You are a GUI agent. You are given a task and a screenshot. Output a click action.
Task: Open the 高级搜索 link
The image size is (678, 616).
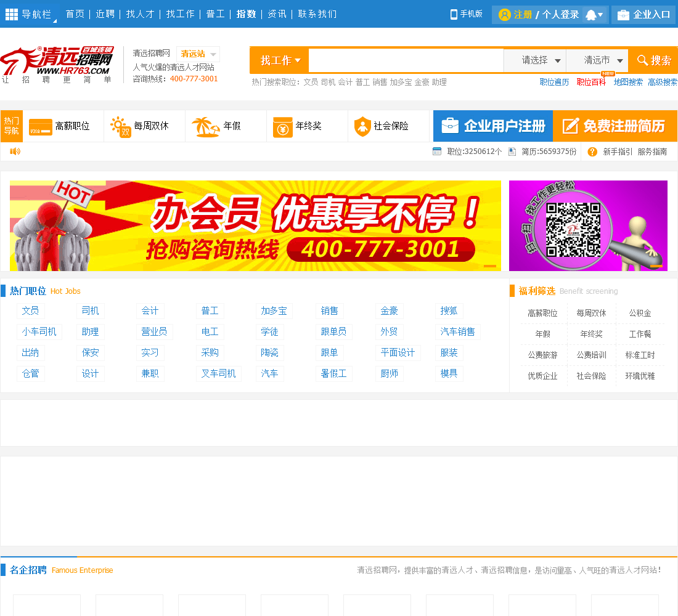click(x=663, y=82)
